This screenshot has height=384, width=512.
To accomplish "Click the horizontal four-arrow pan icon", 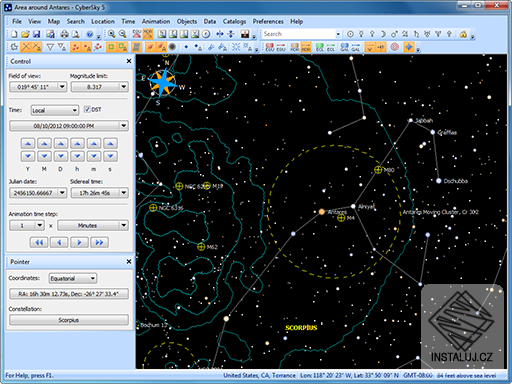I will 220,34.
